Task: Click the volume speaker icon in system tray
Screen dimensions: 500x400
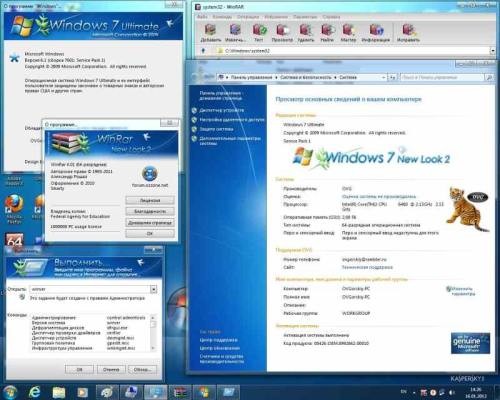Action: click(452, 392)
